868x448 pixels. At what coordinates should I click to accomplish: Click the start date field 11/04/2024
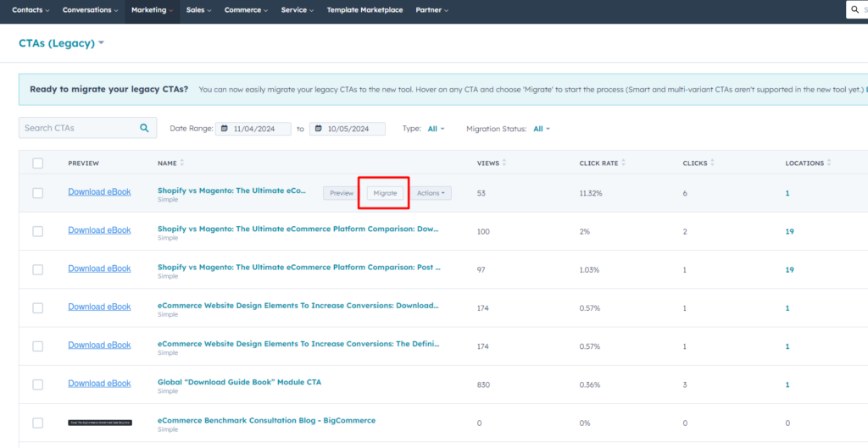tap(253, 129)
